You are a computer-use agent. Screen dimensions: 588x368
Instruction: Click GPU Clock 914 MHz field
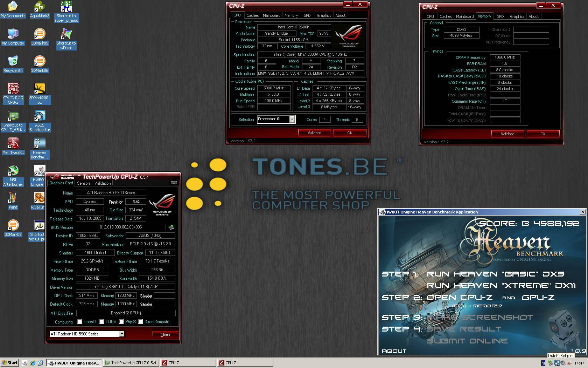(x=87, y=295)
